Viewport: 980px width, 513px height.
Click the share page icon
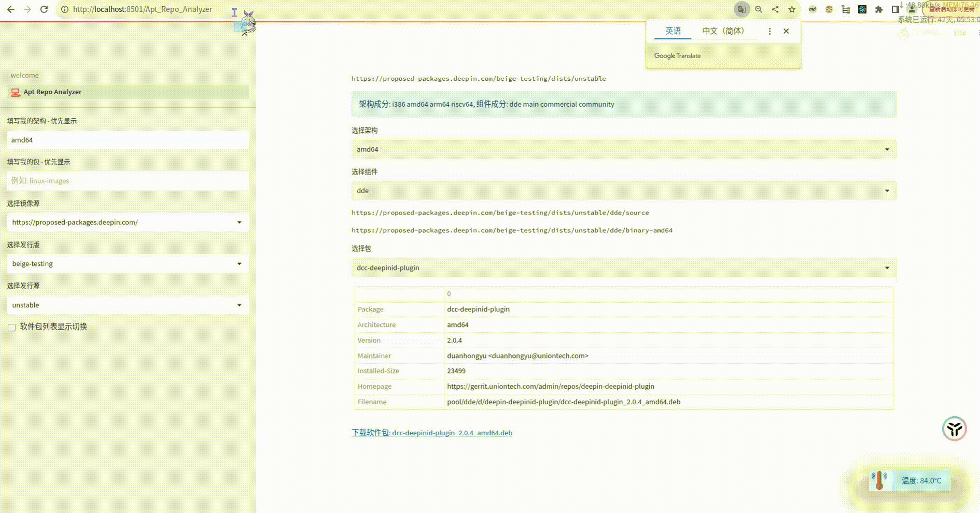point(775,9)
